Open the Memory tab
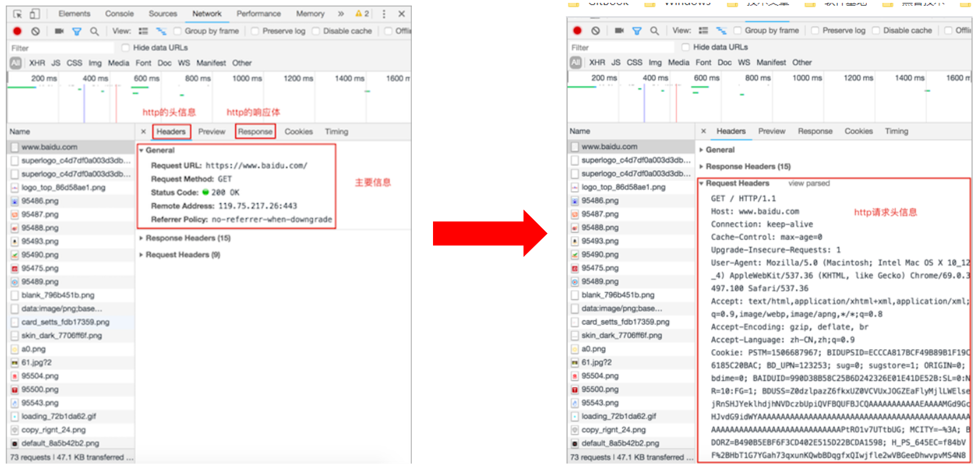 310,14
